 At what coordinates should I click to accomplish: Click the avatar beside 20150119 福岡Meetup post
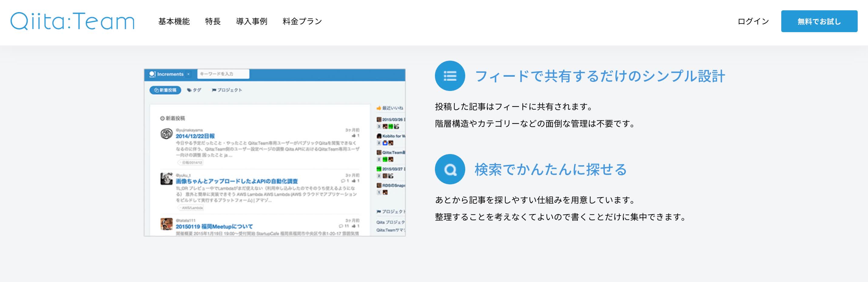(x=167, y=224)
